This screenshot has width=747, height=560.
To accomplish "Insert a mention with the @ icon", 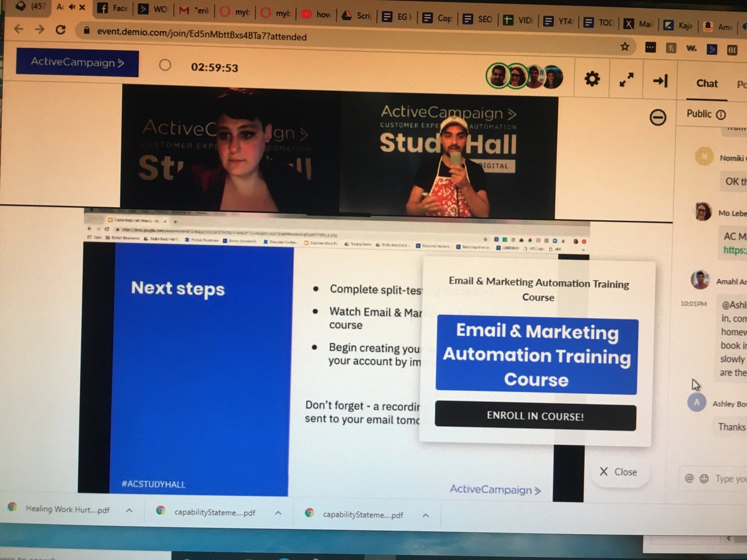I will 689,478.
